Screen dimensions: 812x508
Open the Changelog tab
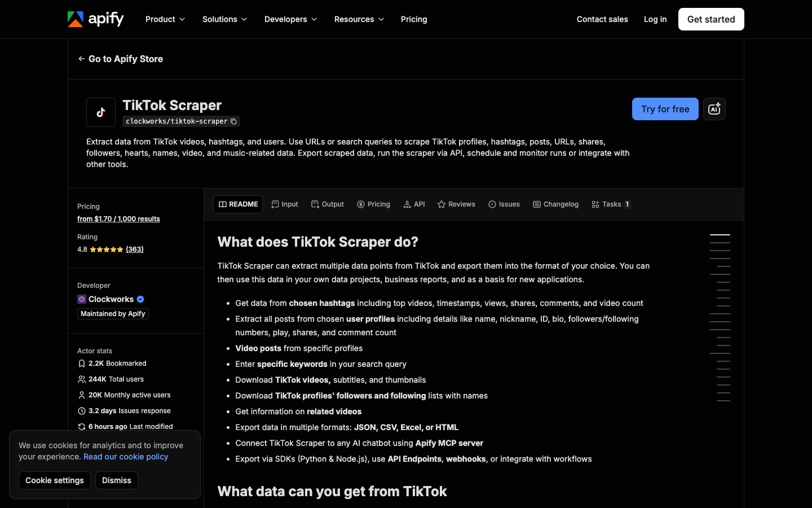555,204
